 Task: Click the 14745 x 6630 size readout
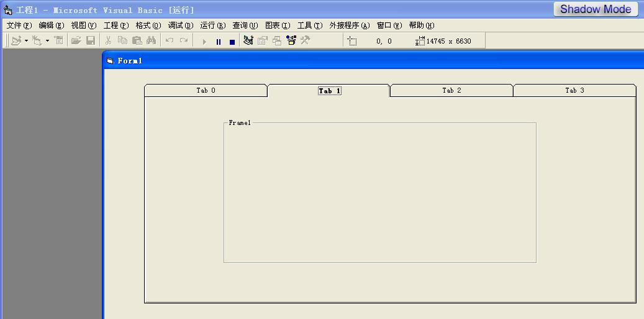(x=449, y=41)
